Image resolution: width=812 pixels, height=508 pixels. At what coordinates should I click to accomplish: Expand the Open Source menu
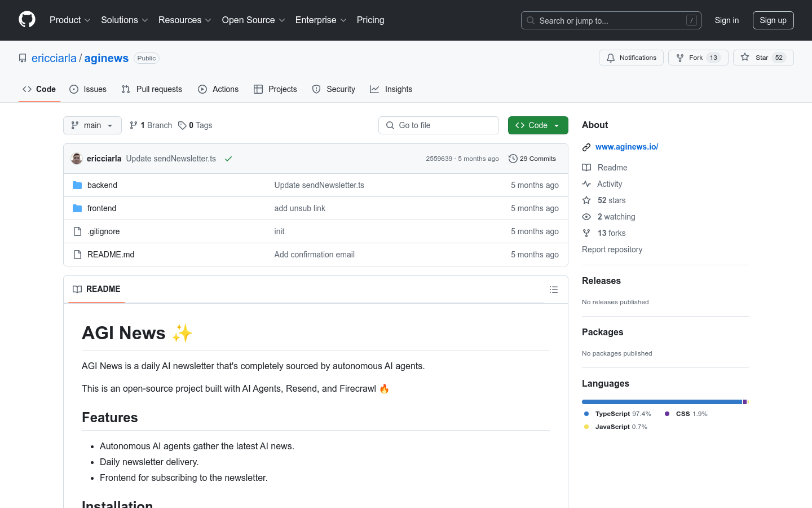coord(254,20)
